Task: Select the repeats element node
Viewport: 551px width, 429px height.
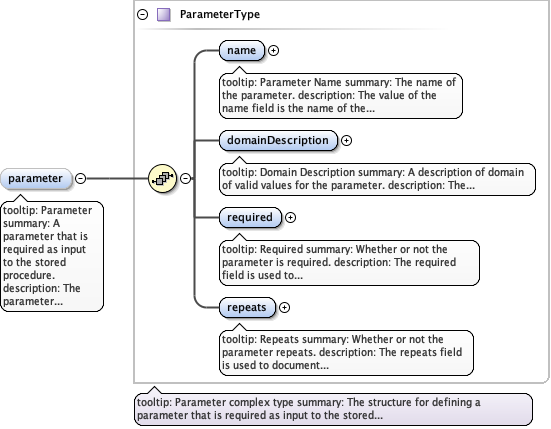Action: [x=247, y=307]
